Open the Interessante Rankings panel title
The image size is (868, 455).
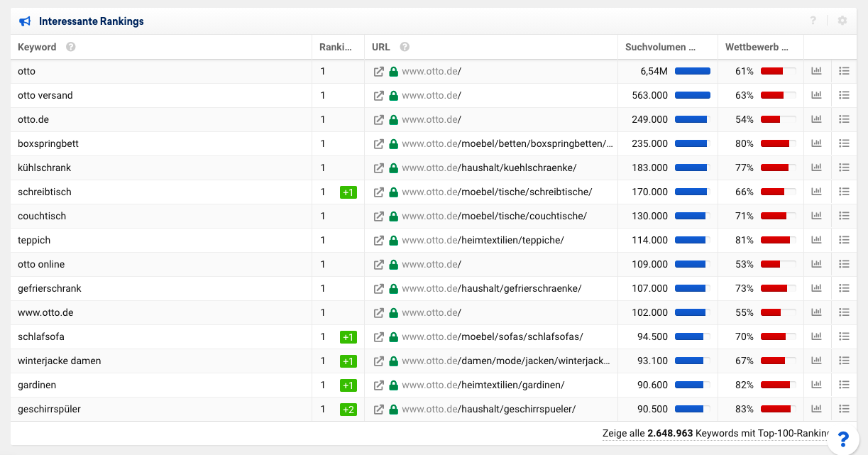(x=92, y=21)
